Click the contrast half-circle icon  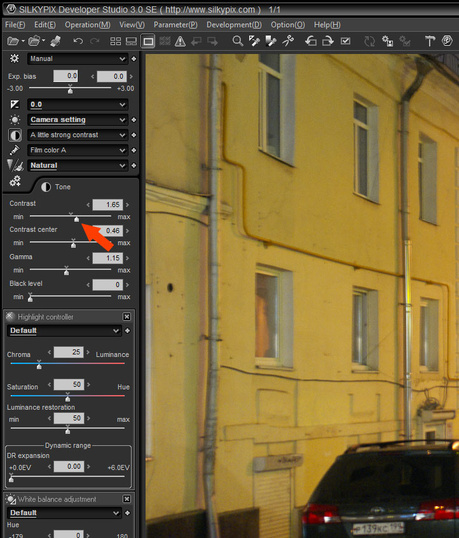coord(15,135)
